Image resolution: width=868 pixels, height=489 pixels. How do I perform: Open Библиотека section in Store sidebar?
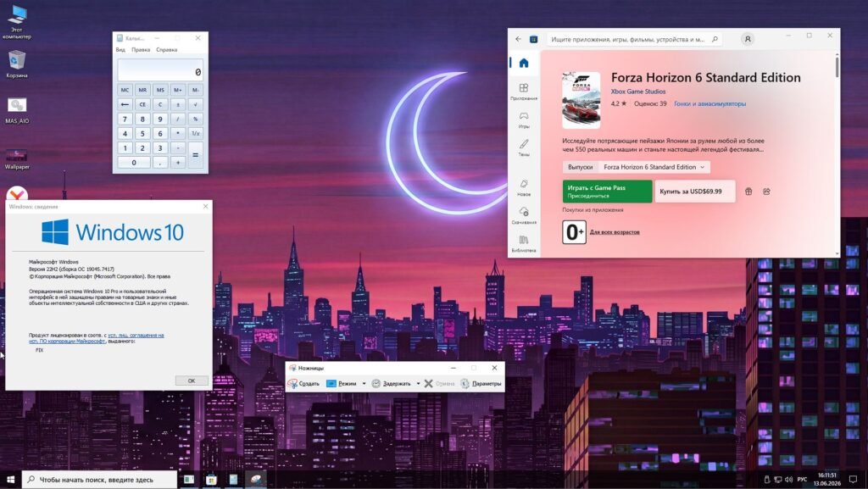tap(524, 243)
